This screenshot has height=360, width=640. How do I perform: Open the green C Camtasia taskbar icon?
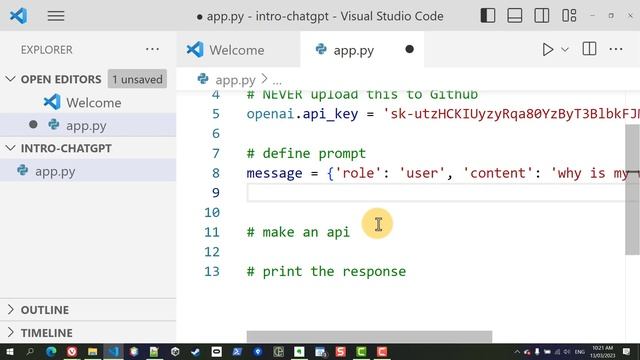pos(361,351)
